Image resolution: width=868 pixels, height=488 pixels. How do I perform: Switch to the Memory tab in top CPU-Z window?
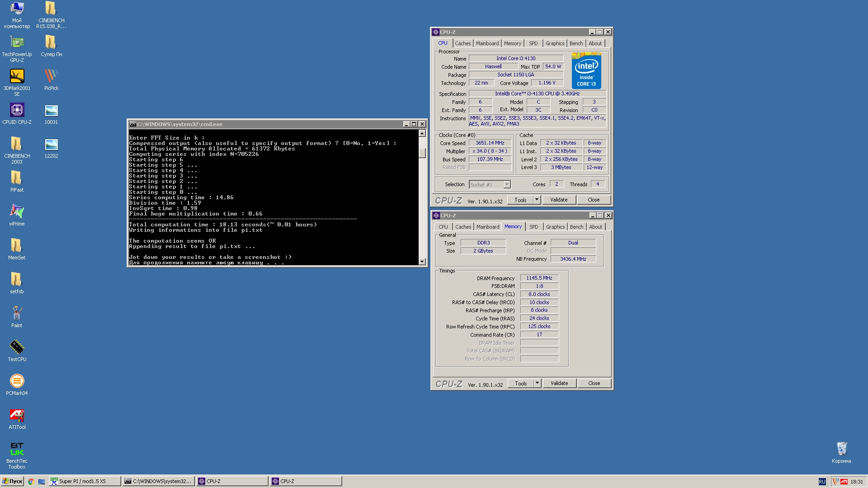point(513,43)
